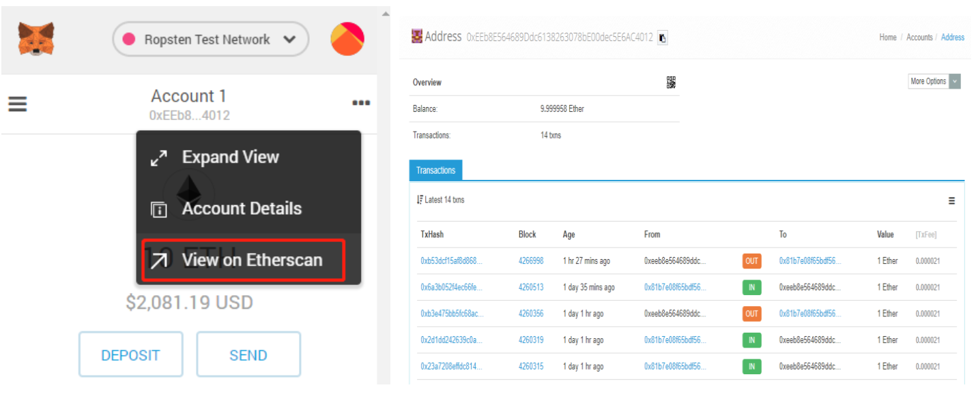This screenshot has width=980, height=394.
Task: Go to Home breadcrumb link
Action: coord(887,37)
